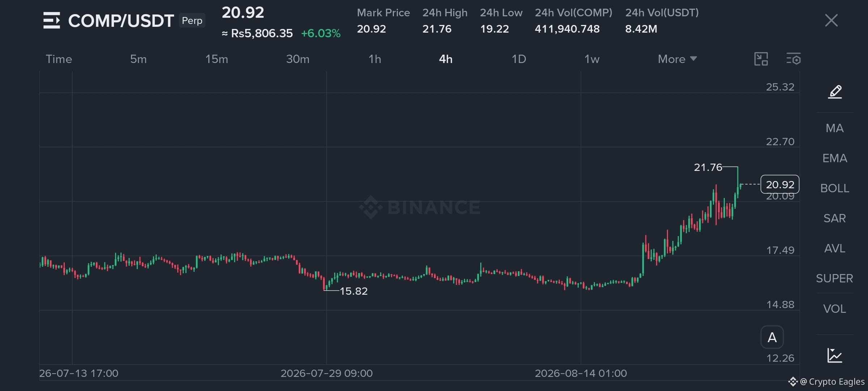Click the 24h Vol(COMP) value 411,940.748

pyautogui.click(x=567, y=29)
